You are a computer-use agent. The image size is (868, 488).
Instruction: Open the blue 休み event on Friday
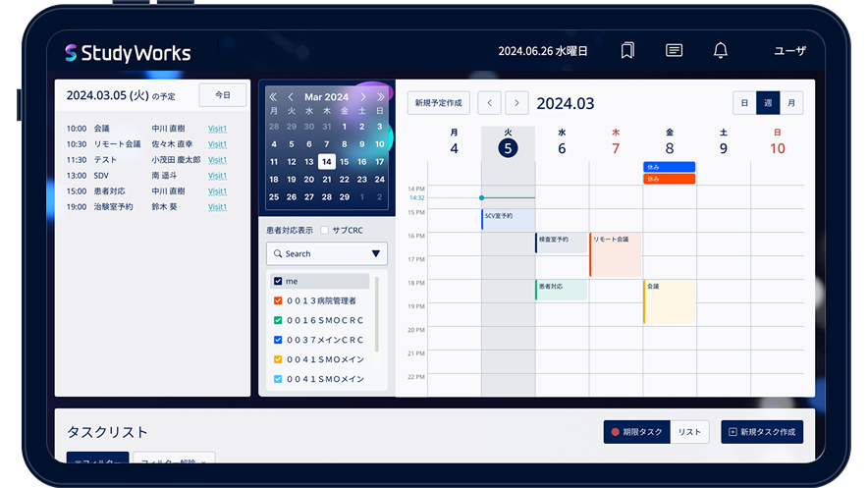tap(670, 167)
